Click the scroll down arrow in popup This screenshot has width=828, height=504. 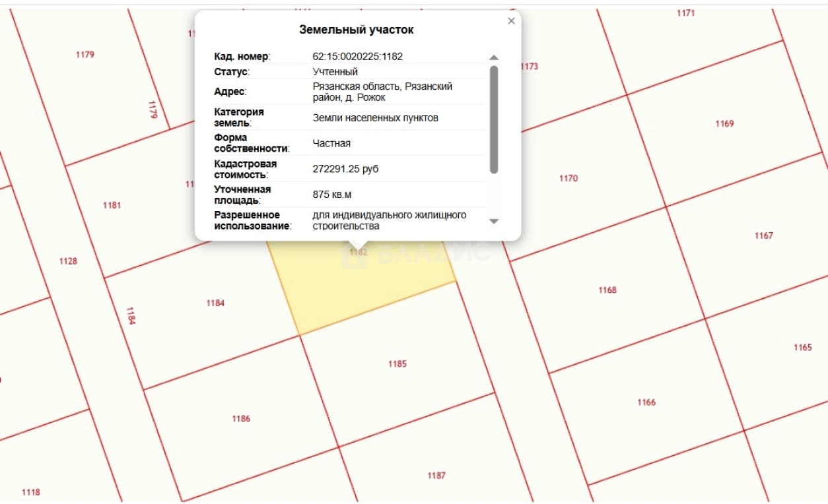pos(494,222)
